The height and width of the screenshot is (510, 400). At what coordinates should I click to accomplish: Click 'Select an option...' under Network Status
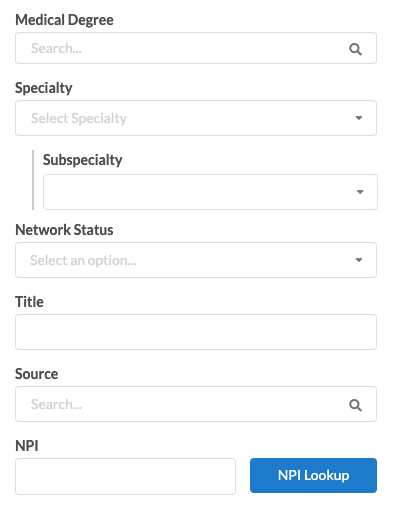[83, 260]
